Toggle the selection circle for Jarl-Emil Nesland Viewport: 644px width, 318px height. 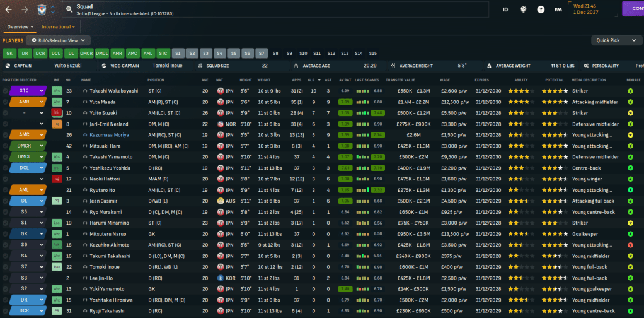click(x=6, y=124)
